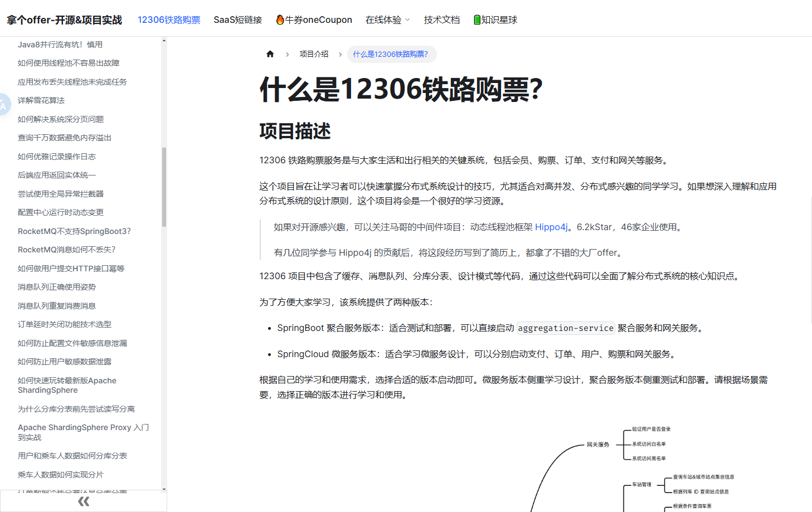Click the 什么是12306铁路购票? breadcrumb
Image resolution: width=812 pixels, height=512 pixels.
[391, 54]
